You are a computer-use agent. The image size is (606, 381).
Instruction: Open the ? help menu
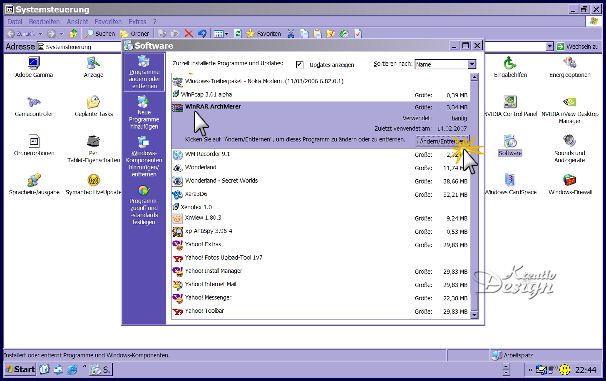pos(155,22)
